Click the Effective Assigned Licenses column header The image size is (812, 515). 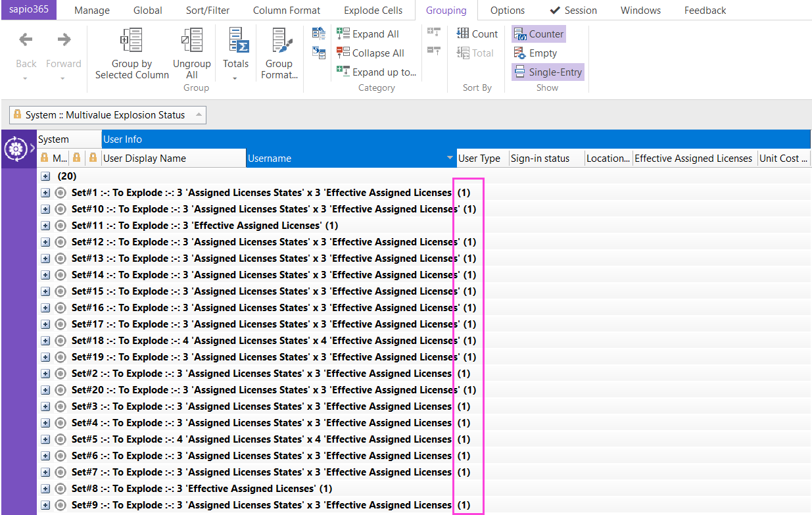coord(693,159)
